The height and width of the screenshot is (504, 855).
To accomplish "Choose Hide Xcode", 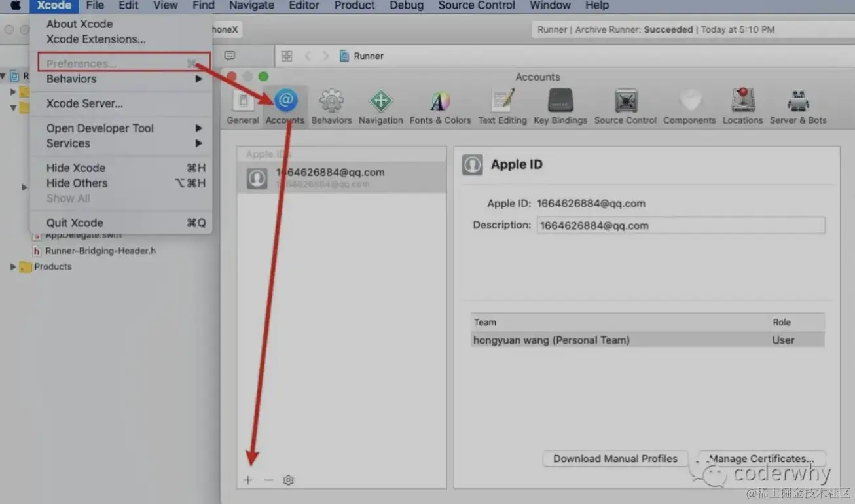I will tap(124, 168).
